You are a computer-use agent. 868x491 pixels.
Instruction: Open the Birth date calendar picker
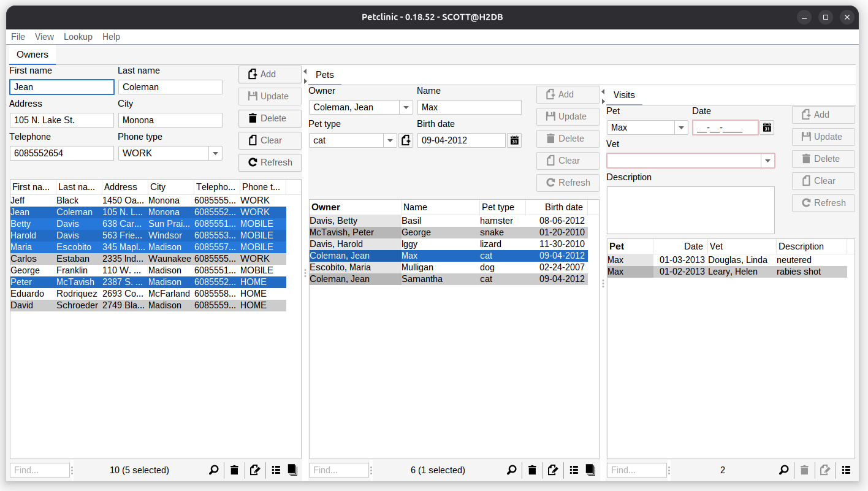click(515, 140)
